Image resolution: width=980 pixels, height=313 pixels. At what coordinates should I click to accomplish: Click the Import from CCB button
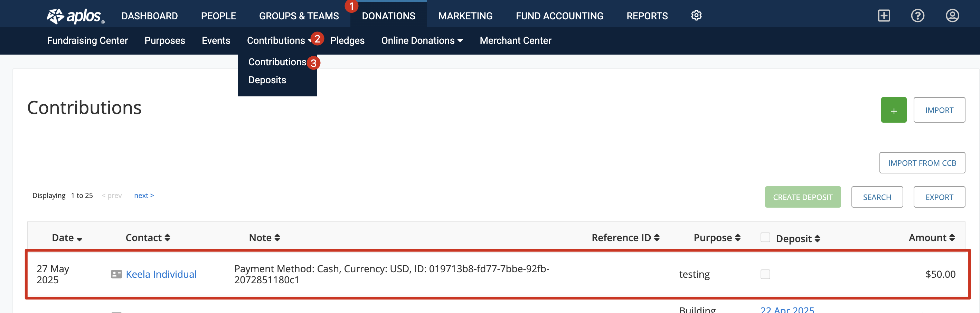(x=922, y=163)
